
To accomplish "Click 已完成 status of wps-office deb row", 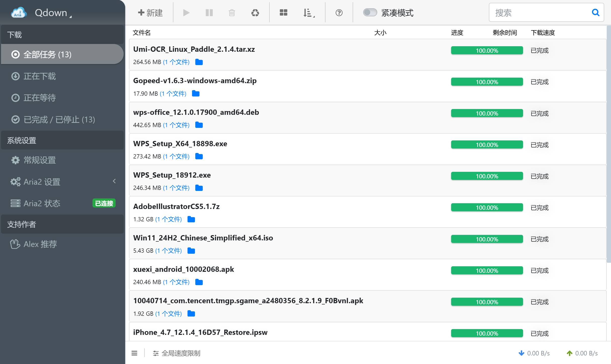I will [x=540, y=114].
